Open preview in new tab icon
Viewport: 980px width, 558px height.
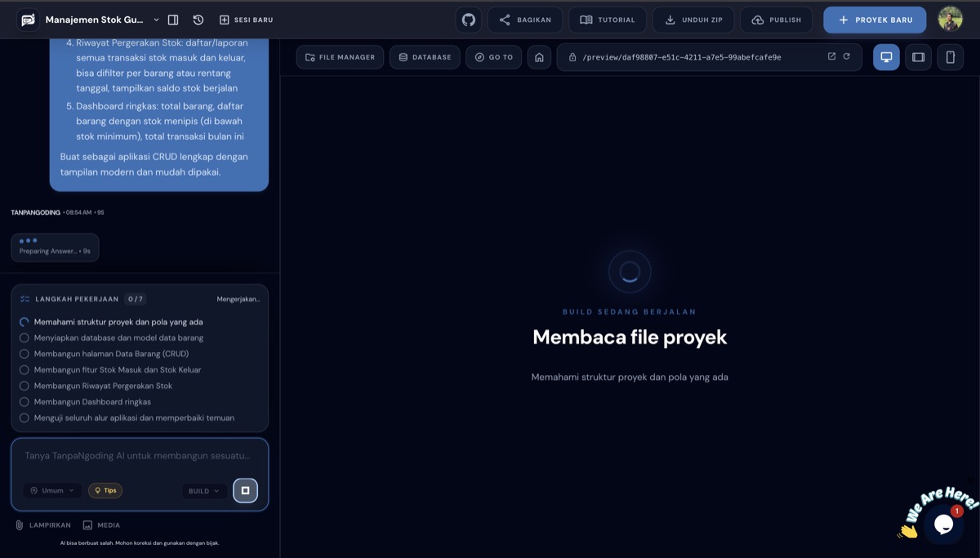[x=831, y=56]
